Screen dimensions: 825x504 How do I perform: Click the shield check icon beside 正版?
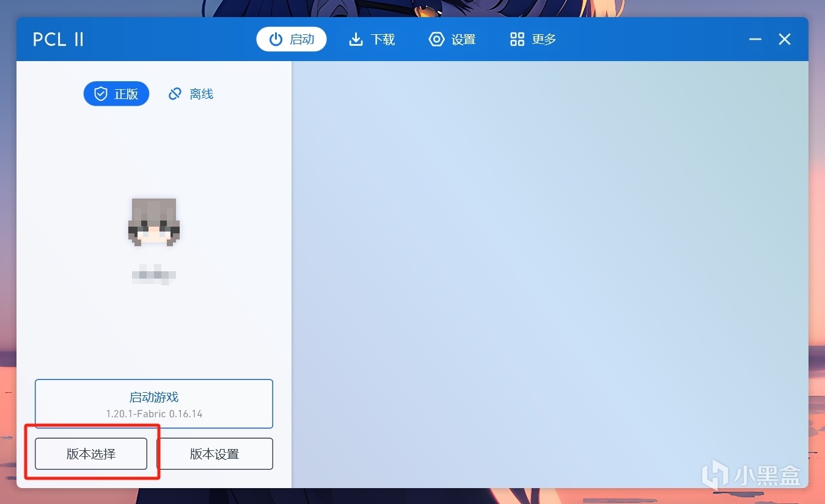tap(101, 94)
